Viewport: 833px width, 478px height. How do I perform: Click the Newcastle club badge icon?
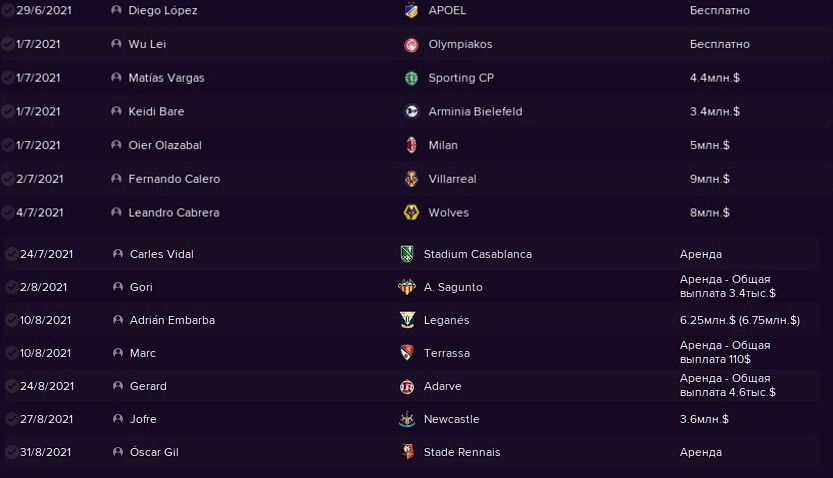406,419
